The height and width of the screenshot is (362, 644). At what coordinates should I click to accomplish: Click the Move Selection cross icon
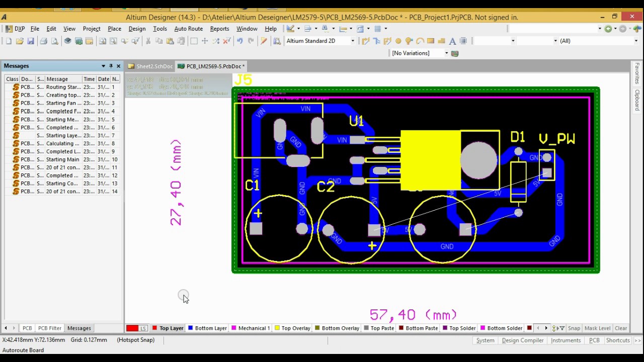tap(205, 41)
